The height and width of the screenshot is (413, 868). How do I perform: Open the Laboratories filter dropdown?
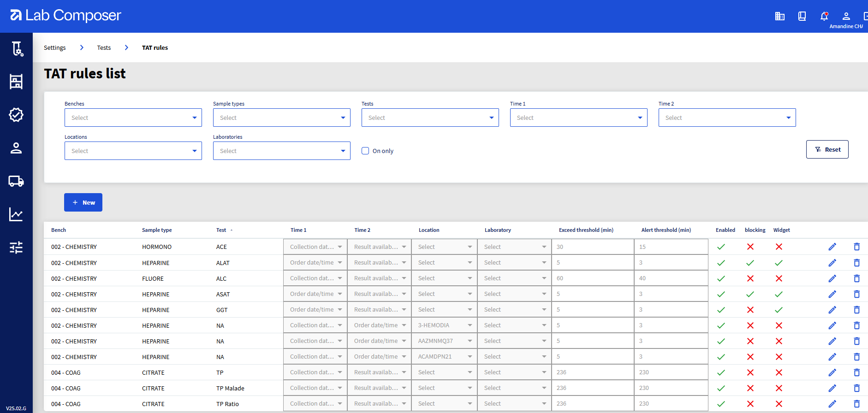[x=281, y=151]
